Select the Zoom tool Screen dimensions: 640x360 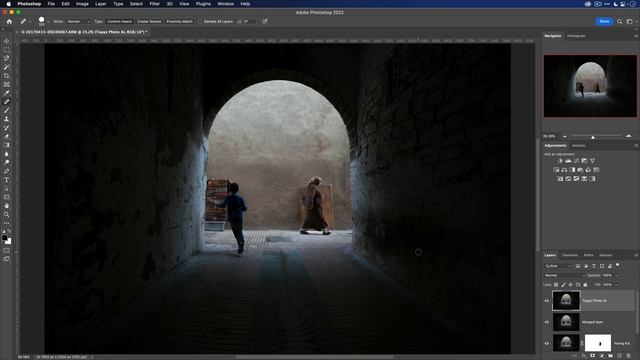point(7,214)
